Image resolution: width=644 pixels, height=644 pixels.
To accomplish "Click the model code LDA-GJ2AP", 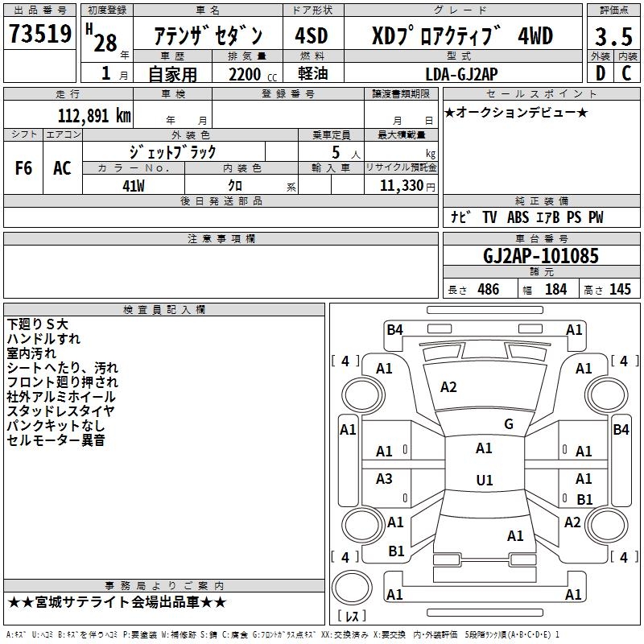I will pyautogui.click(x=461, y=74).
